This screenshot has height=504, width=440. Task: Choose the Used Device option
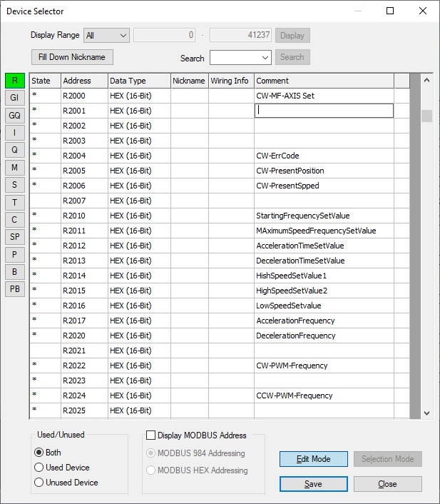click(x=61, y=468)
